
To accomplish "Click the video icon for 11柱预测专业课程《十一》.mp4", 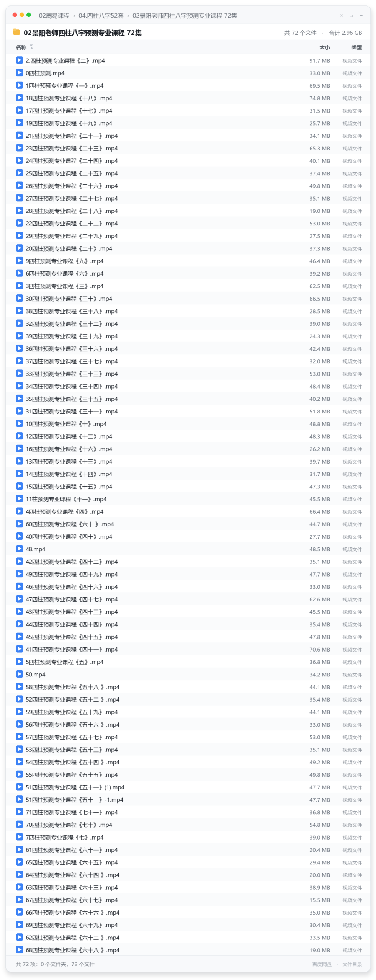I will (20, 498).
